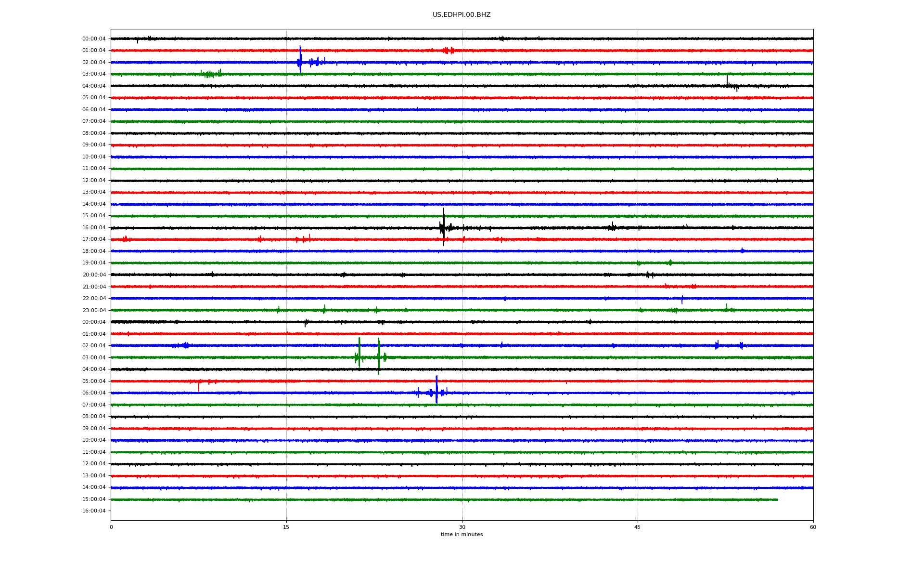Click the 60 minute x-axis tick label
The height and width of the screenshot is (578, 924).
(813, 527)
